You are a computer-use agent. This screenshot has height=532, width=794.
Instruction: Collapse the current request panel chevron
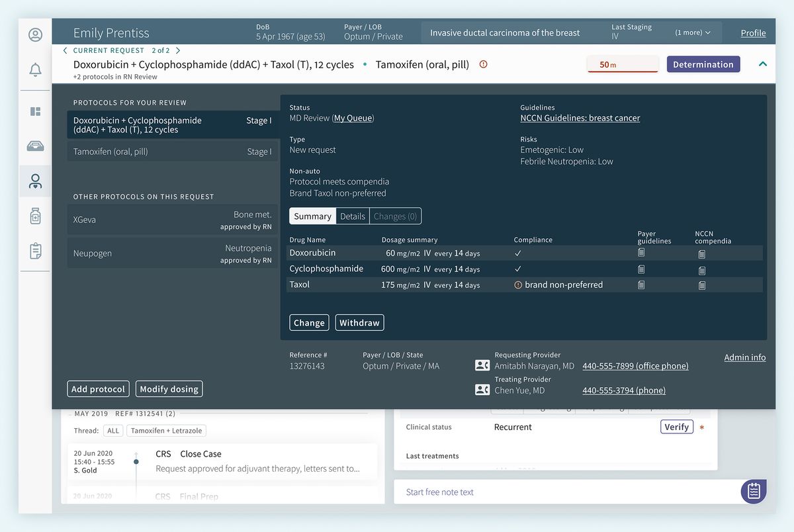click(762, 64)
